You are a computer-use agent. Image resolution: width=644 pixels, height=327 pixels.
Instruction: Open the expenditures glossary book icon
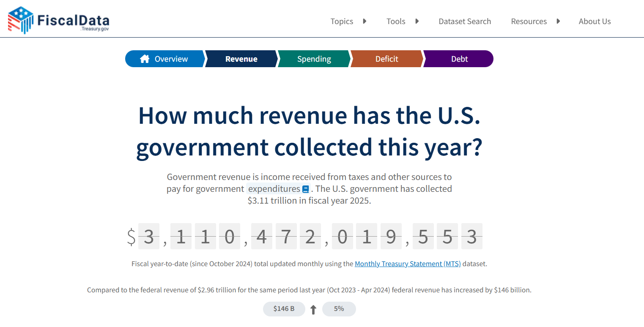305,189
